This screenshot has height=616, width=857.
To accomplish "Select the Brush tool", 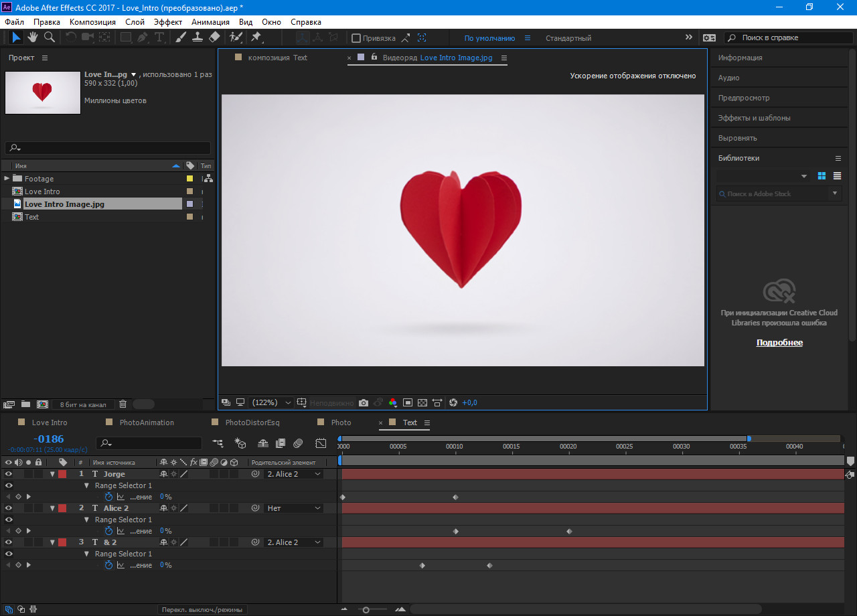I will [x=181, y=37].
